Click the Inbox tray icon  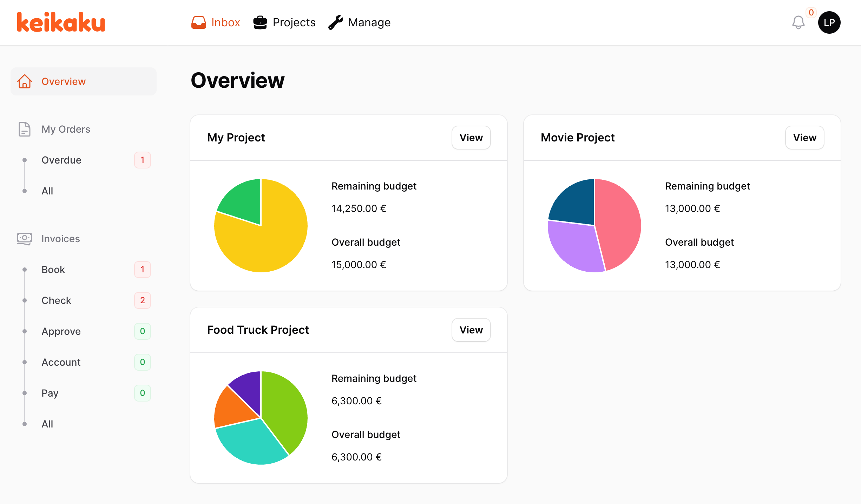tap(198, 22)
